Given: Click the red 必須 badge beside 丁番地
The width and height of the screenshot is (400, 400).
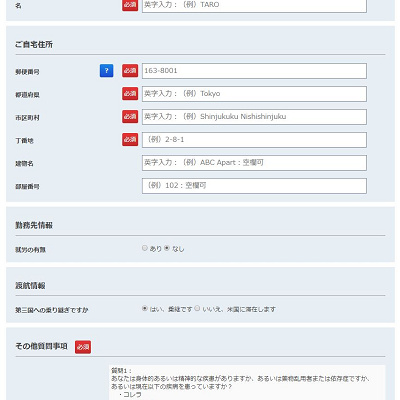Looking at the screenshot, I should coord(130,140).
